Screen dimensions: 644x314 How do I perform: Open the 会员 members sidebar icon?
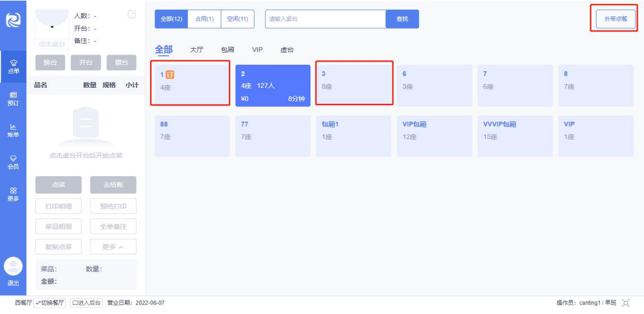click(x=13, y=161)
